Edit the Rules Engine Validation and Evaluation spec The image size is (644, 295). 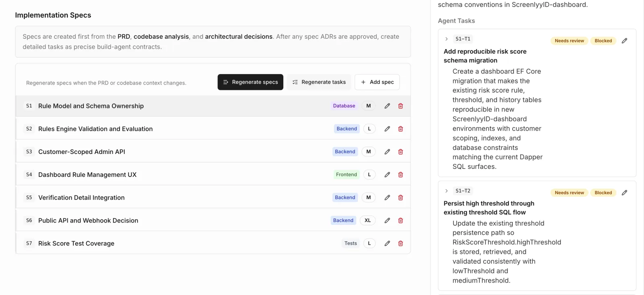pos(387,129)
